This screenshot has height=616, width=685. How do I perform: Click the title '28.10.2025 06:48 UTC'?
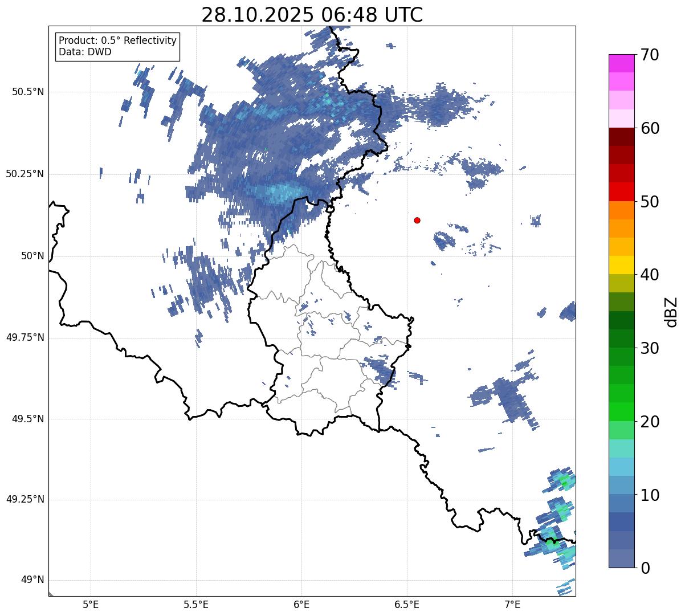click(x=312, y=15)
